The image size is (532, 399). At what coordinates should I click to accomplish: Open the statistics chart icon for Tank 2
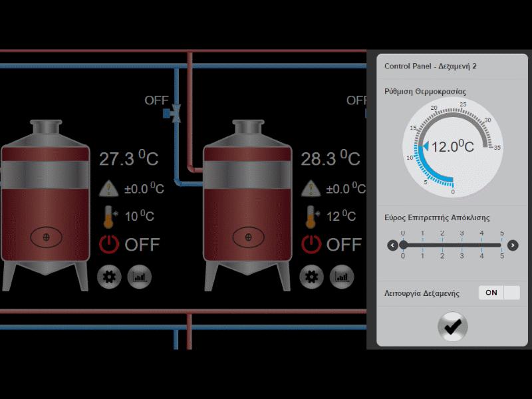click(x=342, y=277)
